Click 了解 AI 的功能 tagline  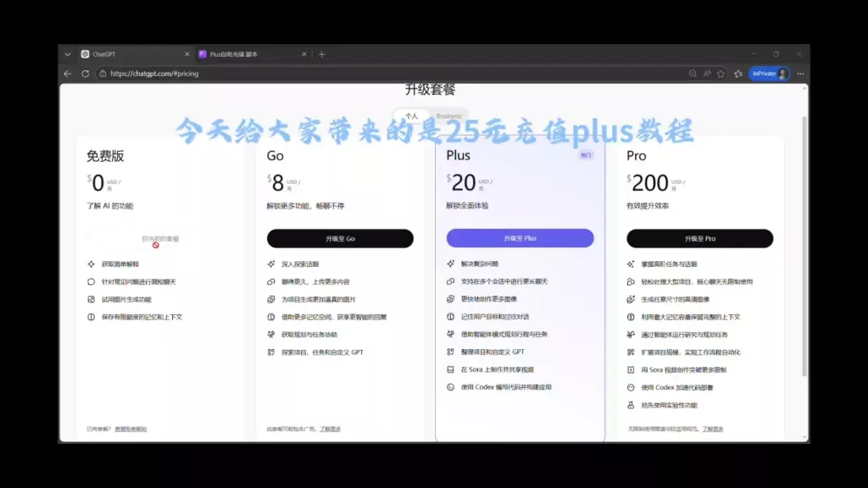(109, 206)
